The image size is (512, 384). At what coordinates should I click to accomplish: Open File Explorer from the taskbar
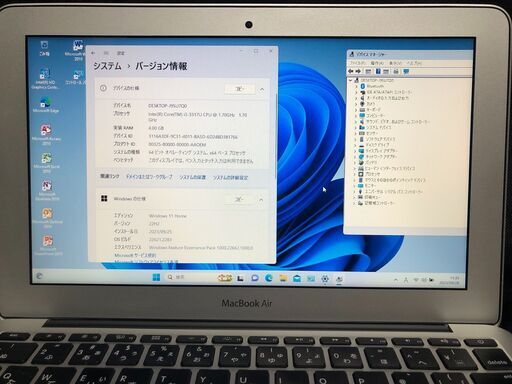click(x=283, y=278)
